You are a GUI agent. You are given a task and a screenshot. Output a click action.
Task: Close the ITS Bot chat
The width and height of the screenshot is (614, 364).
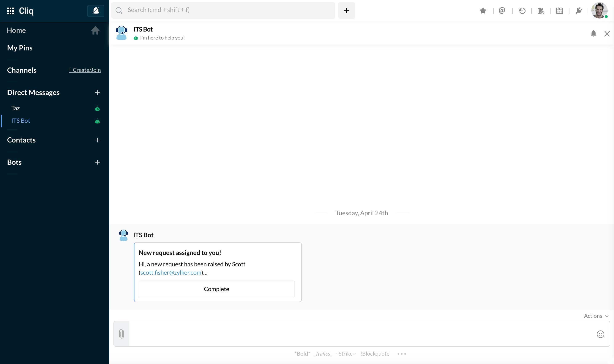click(607, 34)
